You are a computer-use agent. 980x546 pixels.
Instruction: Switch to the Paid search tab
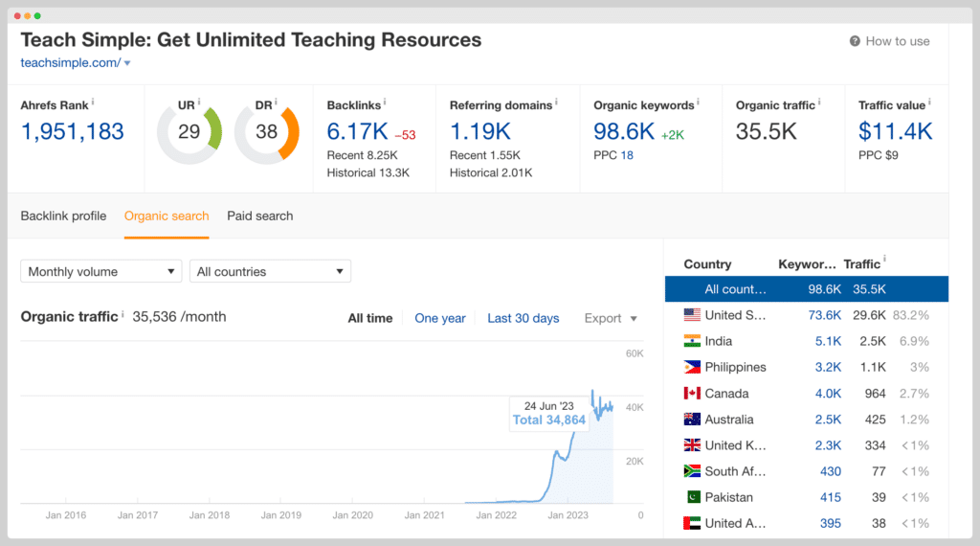(x=260, y=216)
